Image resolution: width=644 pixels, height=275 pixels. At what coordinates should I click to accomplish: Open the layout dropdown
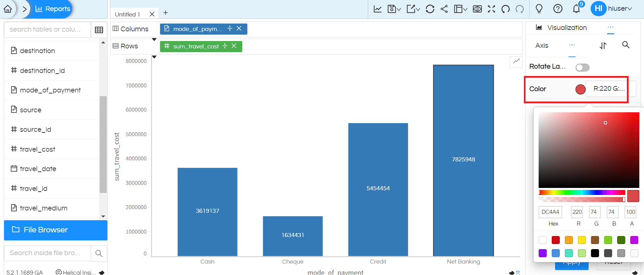tap(460, 9)
